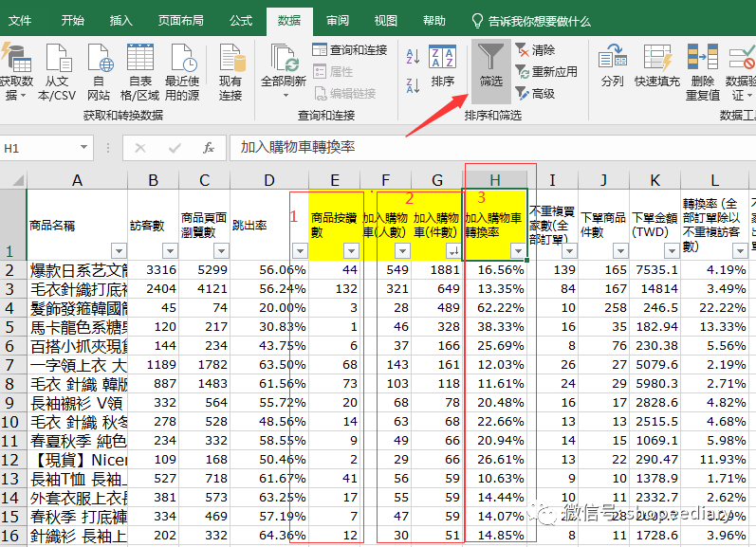The height and width of the screenshot is (547, 756).
Task: Select column A header
Action: point(77,180)
